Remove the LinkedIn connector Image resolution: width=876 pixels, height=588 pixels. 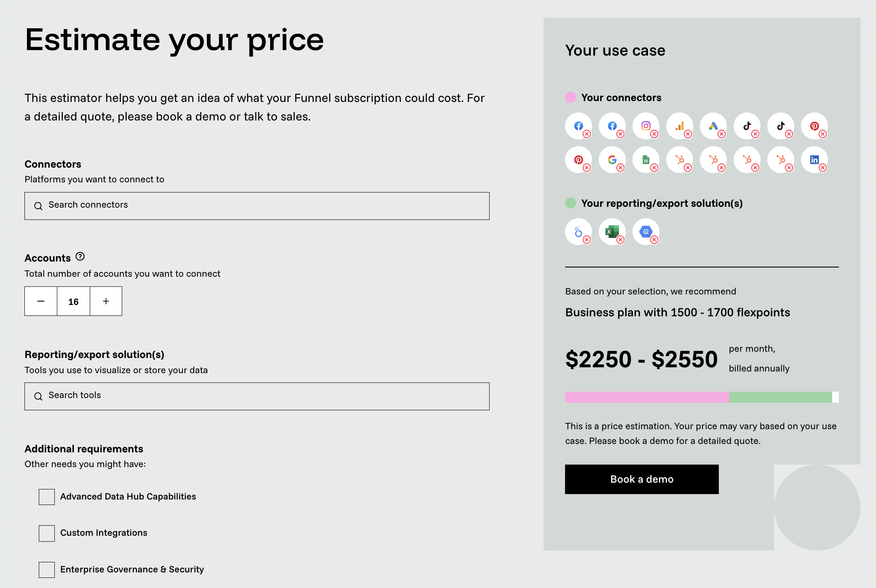823,168
